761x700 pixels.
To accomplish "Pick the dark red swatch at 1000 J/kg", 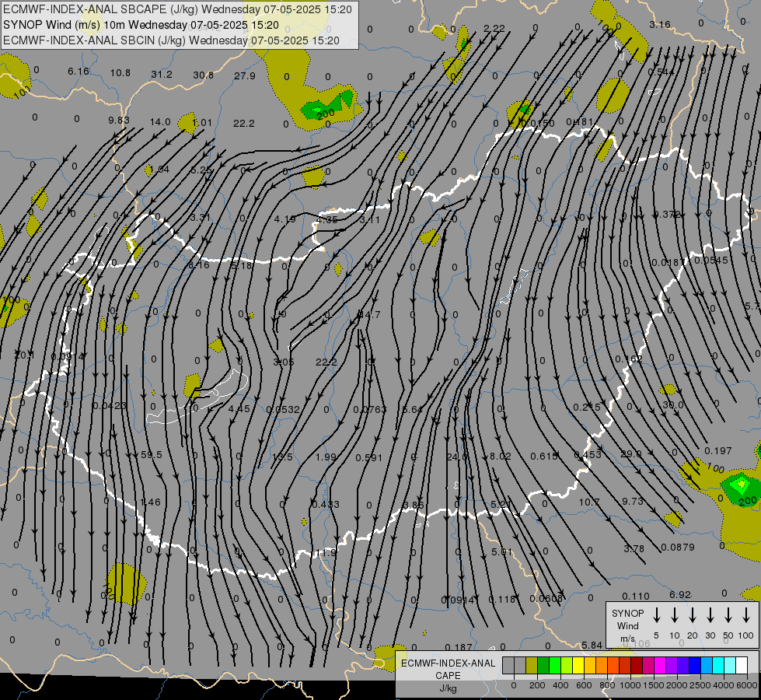I will [637, 665].
